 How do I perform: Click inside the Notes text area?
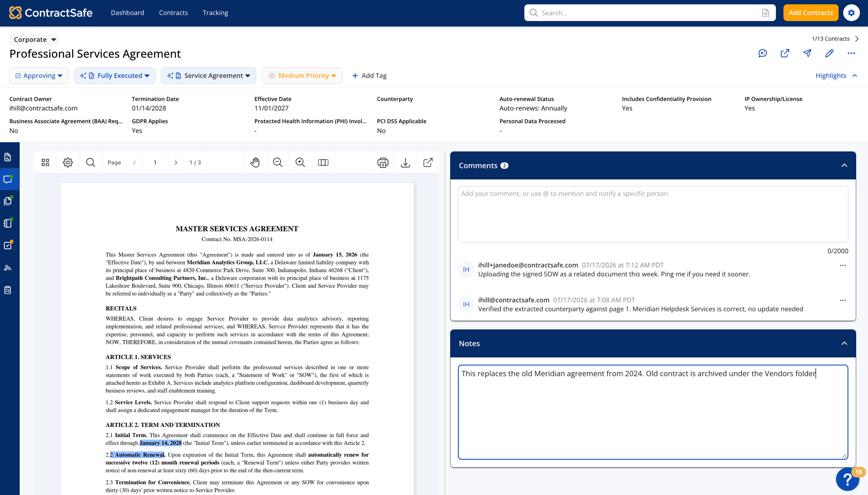(652, 412)
